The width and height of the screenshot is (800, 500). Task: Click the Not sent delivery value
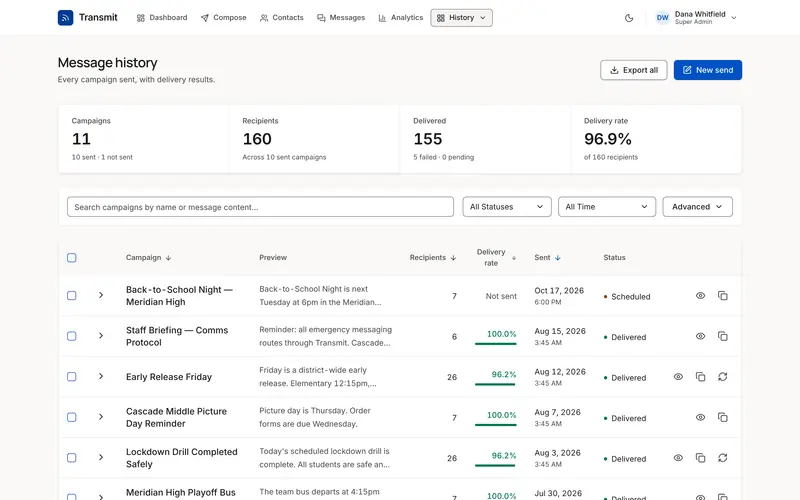tap(501, 296)
